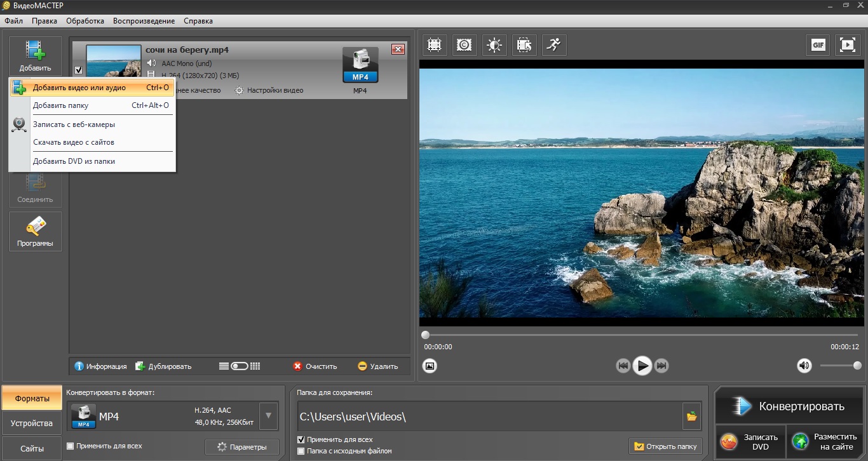
Task: Enable 'Папка с исходным файлом' checkbox
Action: coord(301,451)
